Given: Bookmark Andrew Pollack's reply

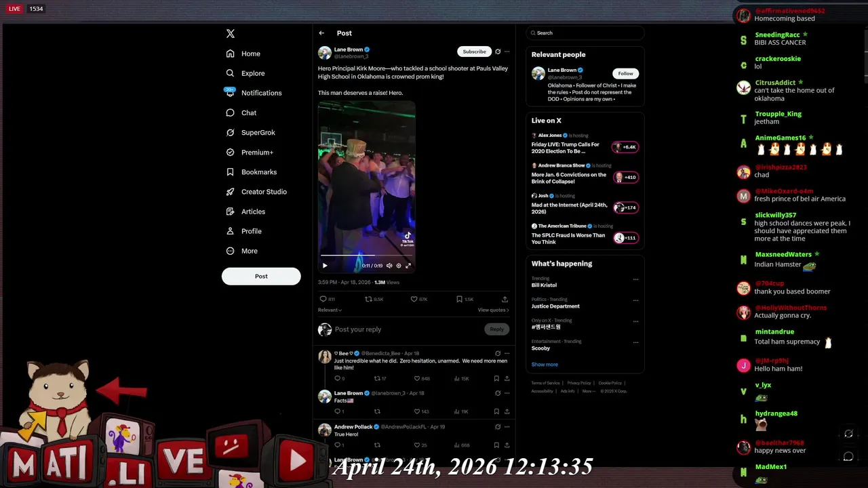Looking at the screenshot, I should tap(496, 445).
